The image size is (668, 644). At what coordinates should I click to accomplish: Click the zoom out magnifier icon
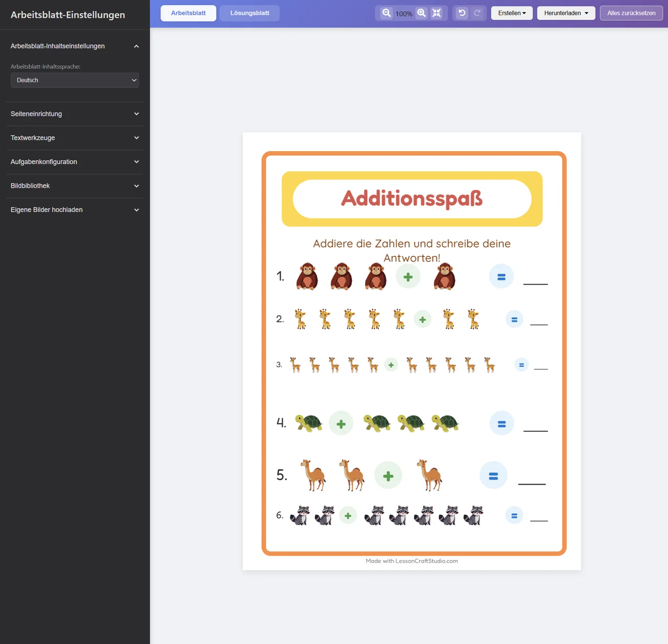(386, 13)
